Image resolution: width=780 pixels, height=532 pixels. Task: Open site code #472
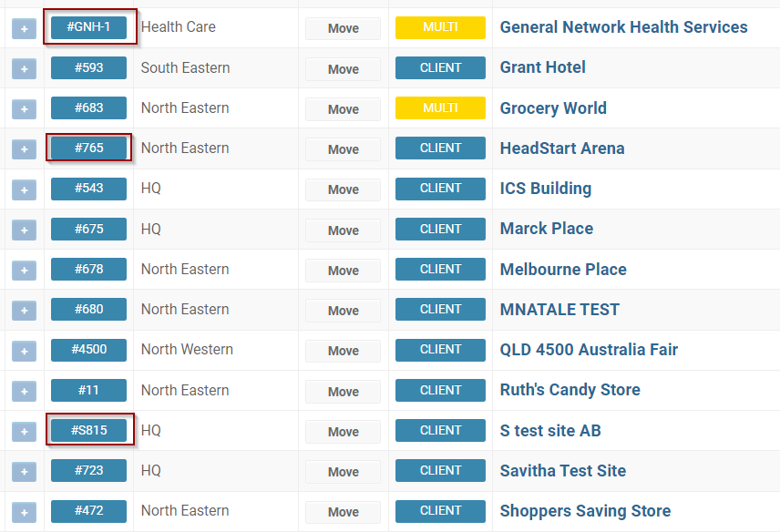coord(88,511)
